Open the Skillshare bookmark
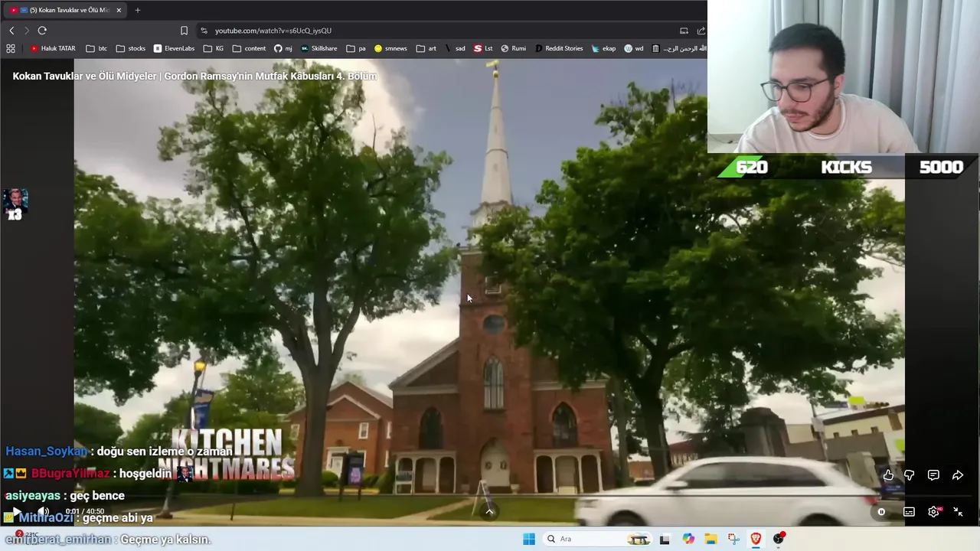This screenshot has height=551, width=980. pos(318,48)
